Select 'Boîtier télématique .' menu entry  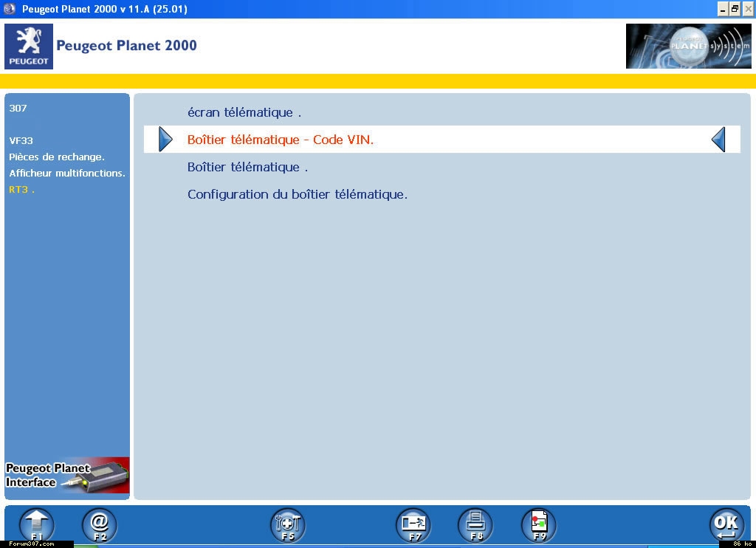coord(247,167)
